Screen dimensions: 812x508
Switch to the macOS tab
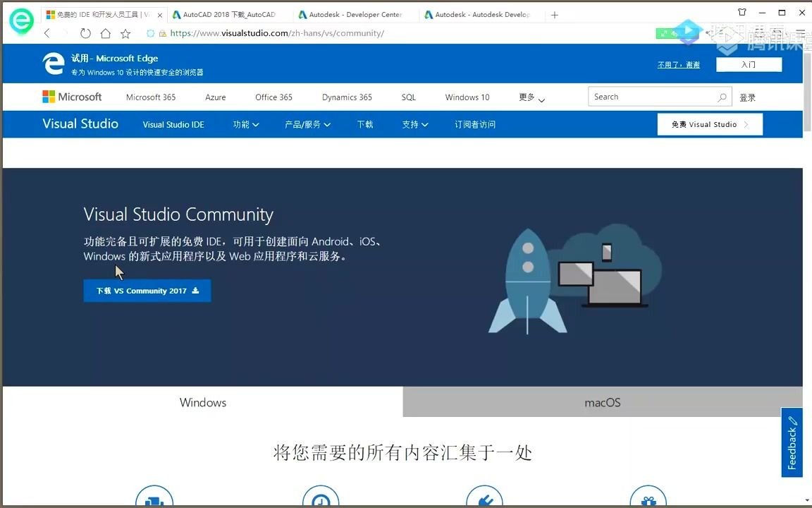click(602, 401)
